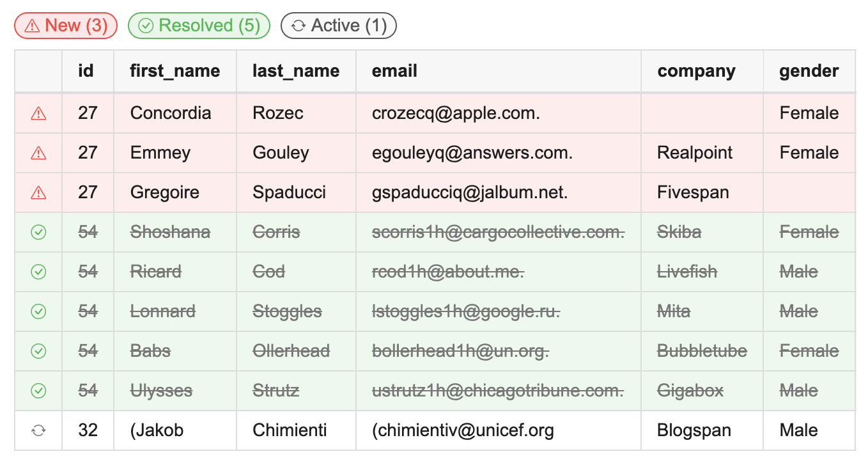Select the Blogspan company cell
Image resolution: width=868 pixels, height=463 pixels.
694,431
